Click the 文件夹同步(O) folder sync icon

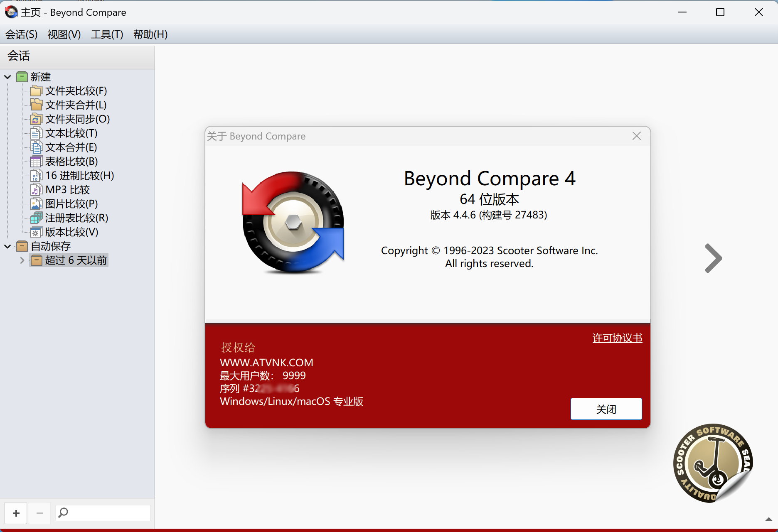coord(36,119)
